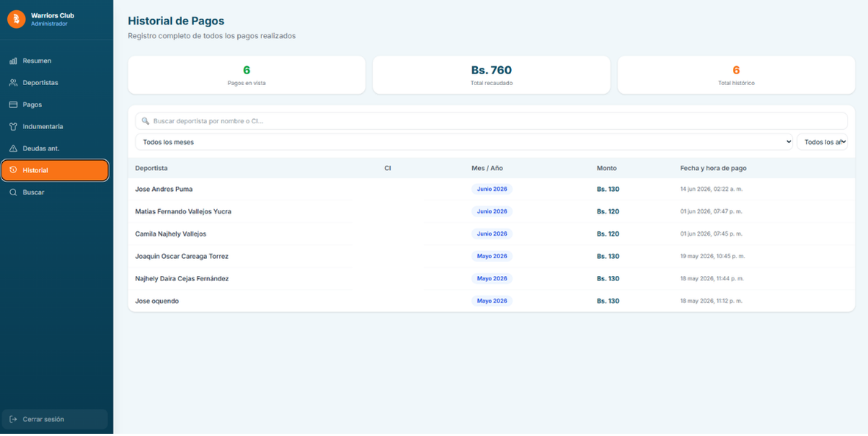Viewport: 868px width, 436px height.
Task: Click the date 01 jun 2026, 07:45 p. m.
Action: [x=712, y=234]
